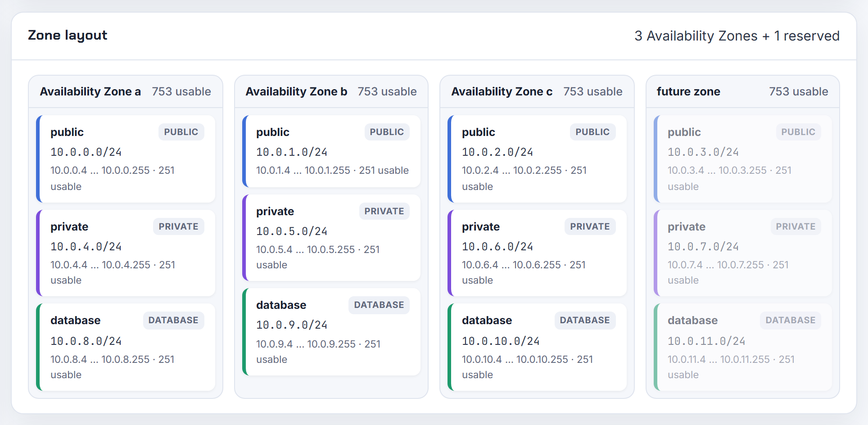This screenshot has width=868, height=425.
Task: Click 753 usable count in future zone
Action: (x=799, y=91)
